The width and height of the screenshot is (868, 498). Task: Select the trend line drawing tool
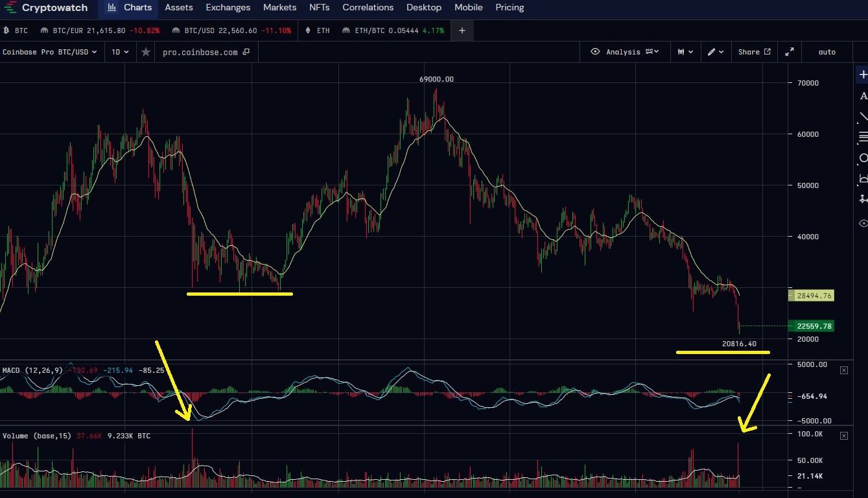coord(863,117)
